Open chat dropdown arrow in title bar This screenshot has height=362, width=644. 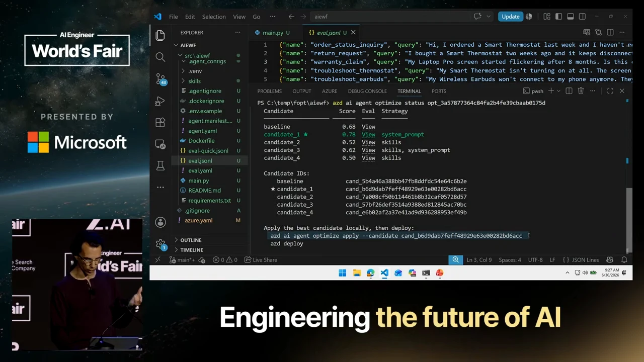(489, 17)
